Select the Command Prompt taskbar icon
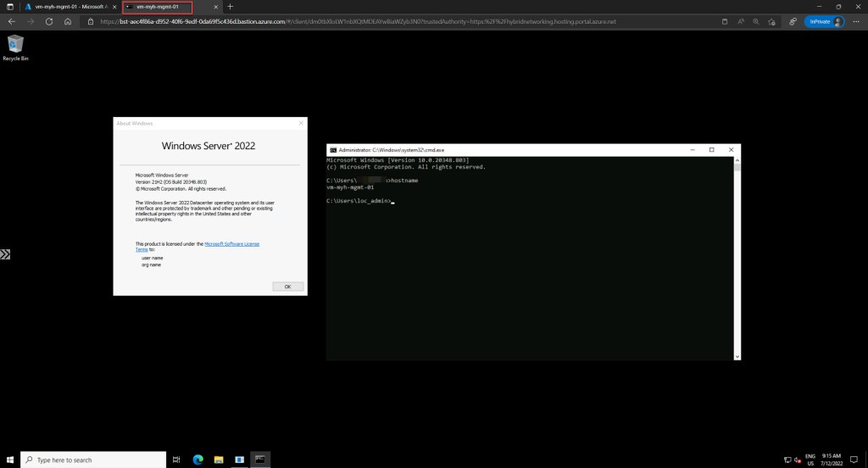Image resolution: width=868 pixels, height=468 pixels. (x=261, y=460)
